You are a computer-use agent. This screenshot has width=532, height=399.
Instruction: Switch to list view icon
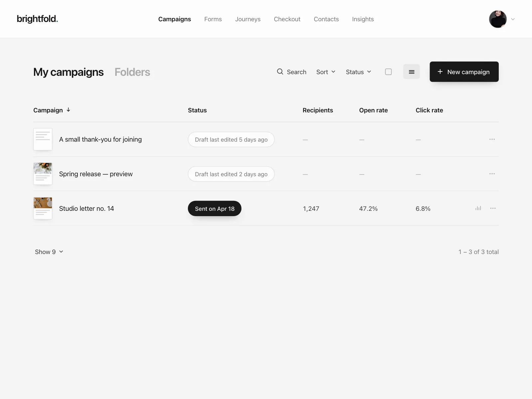pos(411,72)
